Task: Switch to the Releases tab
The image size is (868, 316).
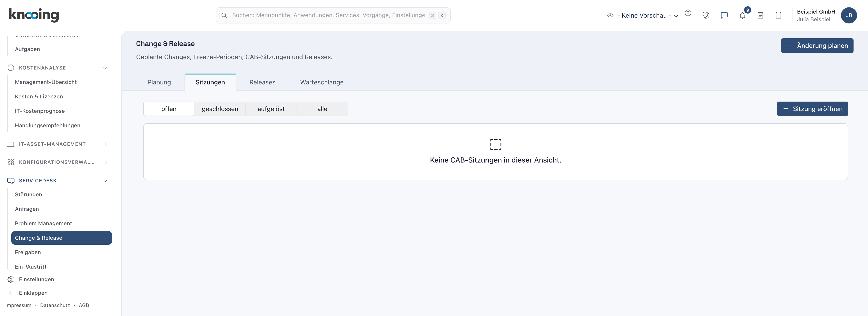Action: [x=262, y=82]
